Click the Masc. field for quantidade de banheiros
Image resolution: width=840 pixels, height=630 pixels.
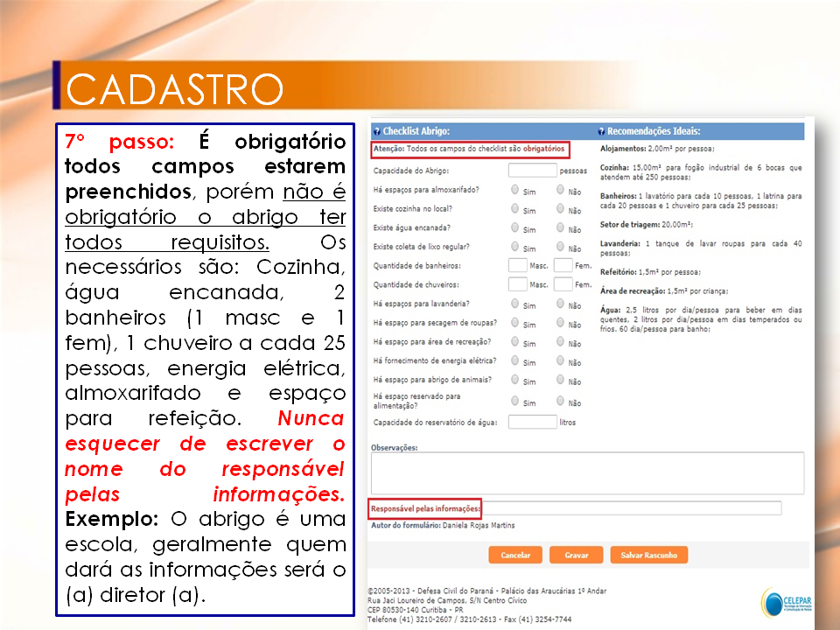pyautogui.click(x=517, y=265)
